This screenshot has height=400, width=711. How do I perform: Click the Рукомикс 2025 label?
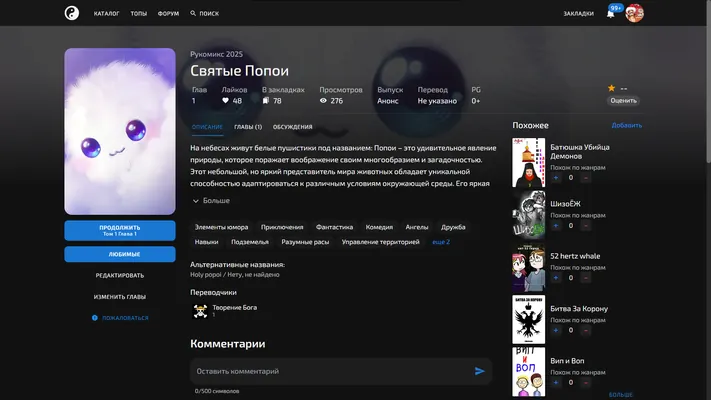(216, 54)
